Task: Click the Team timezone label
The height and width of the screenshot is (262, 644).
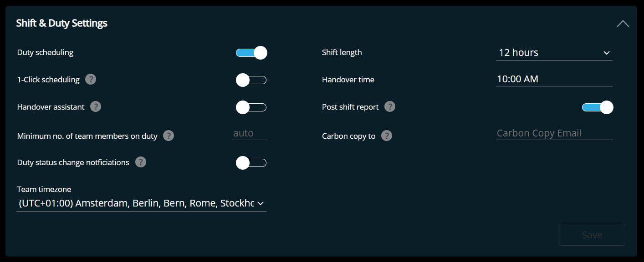Action: [x=44, y=189]
